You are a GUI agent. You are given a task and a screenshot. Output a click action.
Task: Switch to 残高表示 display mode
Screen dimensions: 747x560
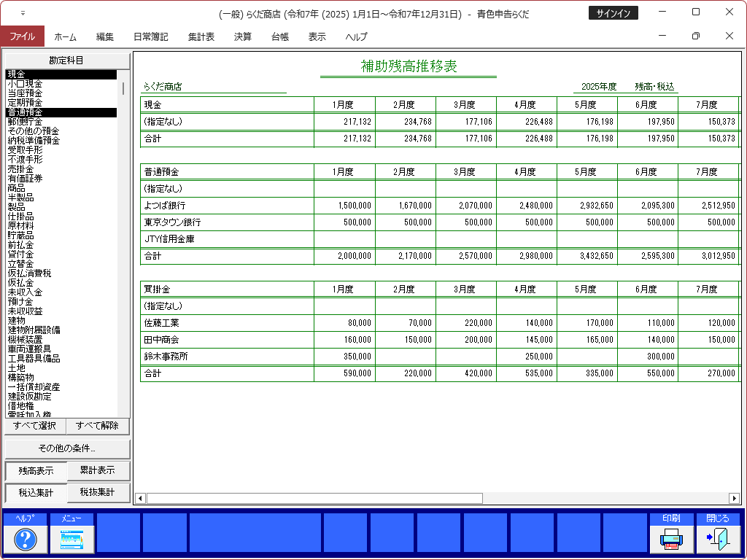pos(36,471)
